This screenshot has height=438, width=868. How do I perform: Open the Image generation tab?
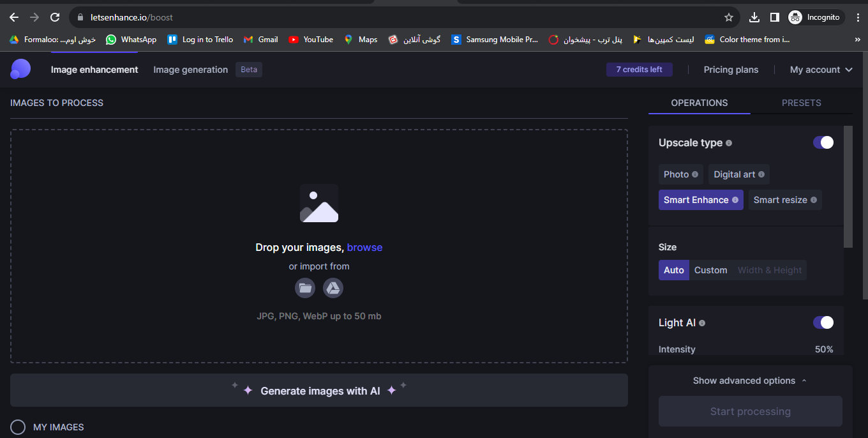pyautogui.click(x=190, y=70)
